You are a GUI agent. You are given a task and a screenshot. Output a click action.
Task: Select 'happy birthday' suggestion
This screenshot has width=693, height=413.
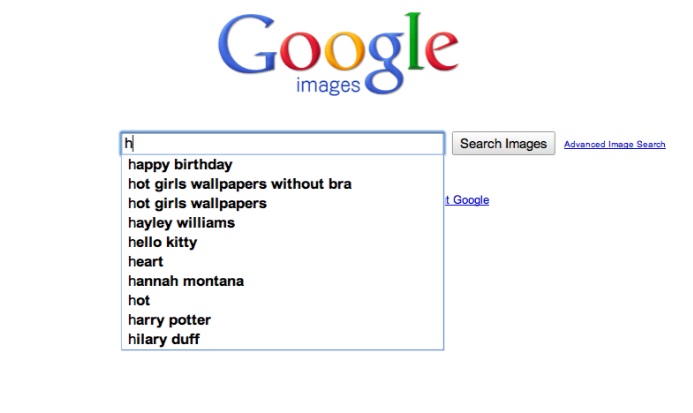pos(180,165)
